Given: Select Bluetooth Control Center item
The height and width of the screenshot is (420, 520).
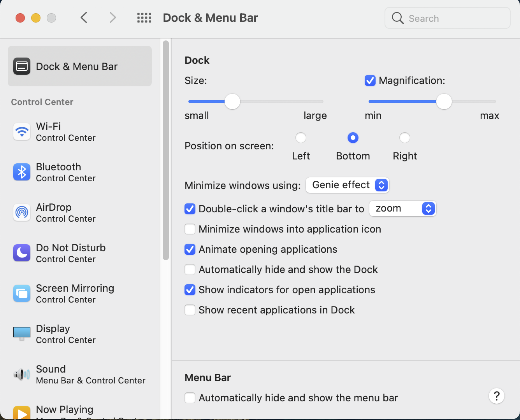Looking at the screenshot, I should (x=80, y=172).
